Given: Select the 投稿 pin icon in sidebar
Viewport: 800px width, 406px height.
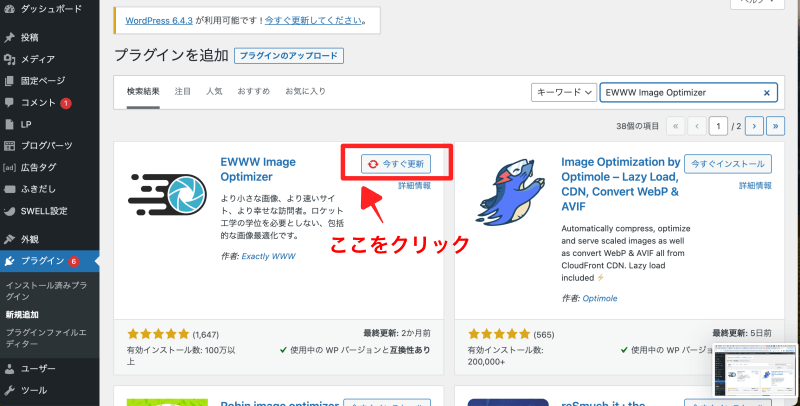Looking at the screenshot, I should 9,37.
